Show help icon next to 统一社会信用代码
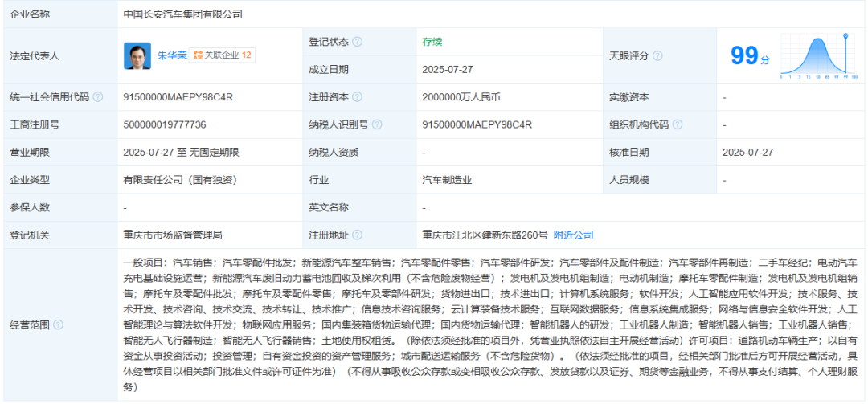Screen dimensions: 868x404 [98, 97]
